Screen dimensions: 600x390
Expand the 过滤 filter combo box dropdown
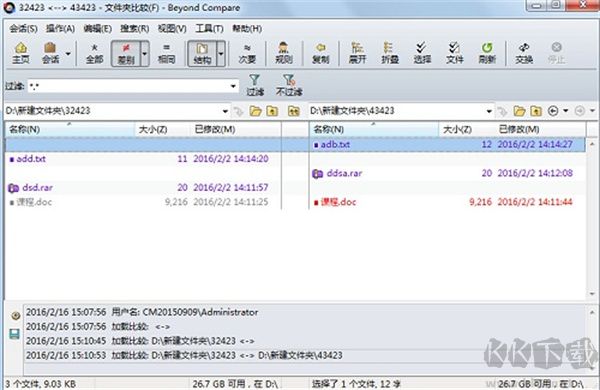click(233, 86)
